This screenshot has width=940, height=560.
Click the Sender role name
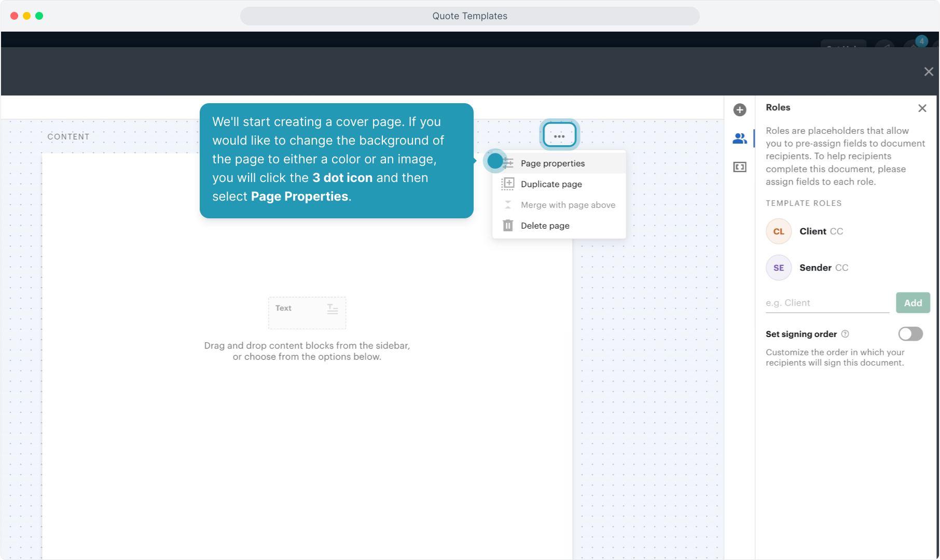pyautogui.click(x=815, y=268)
